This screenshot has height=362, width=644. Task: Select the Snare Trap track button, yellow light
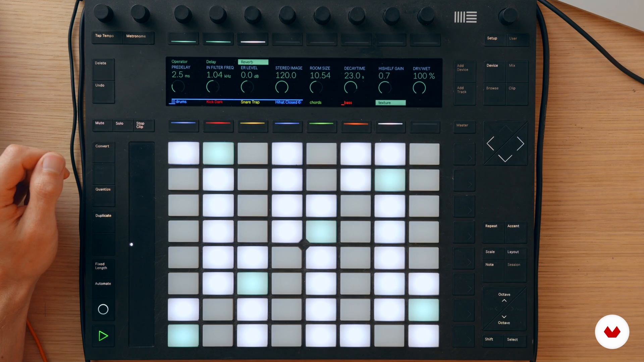pos(253,126)
